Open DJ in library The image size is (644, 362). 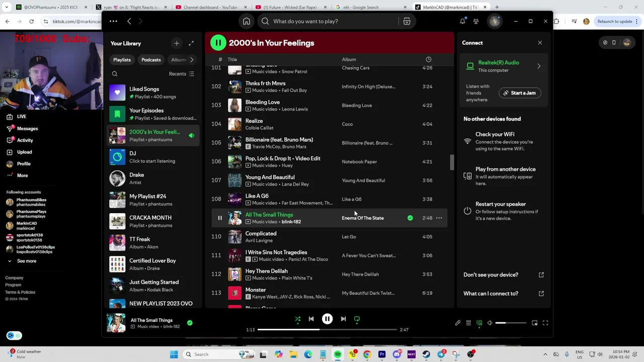pyautogui.click(x=154, y=157)
